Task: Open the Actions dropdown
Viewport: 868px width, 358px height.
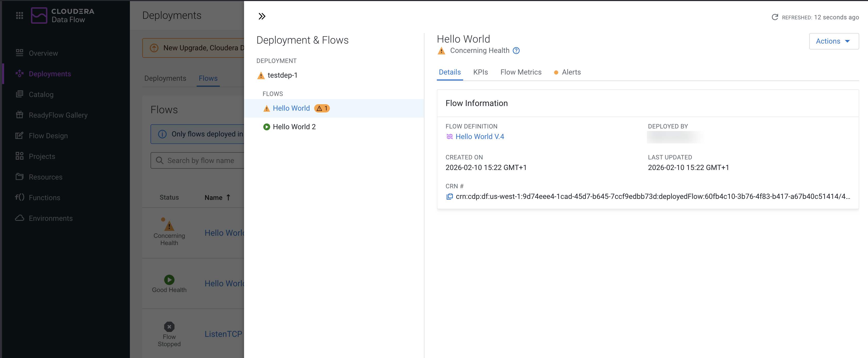Action: pyautogui.click(x=834, y=41)
